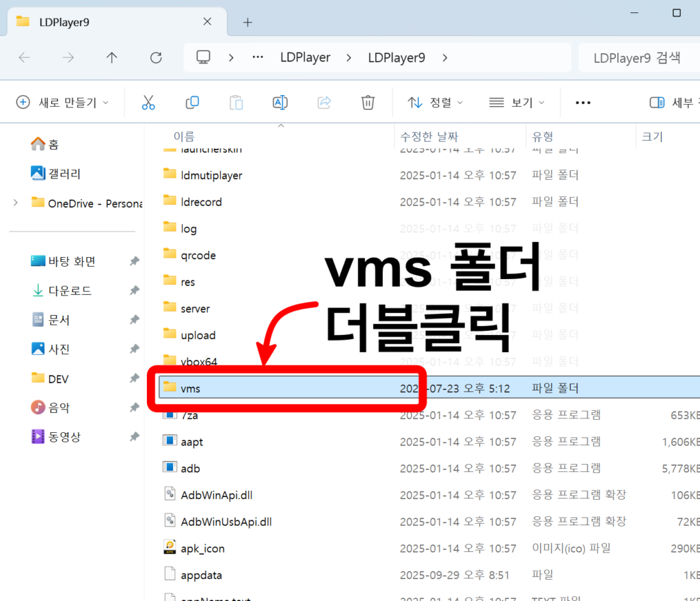Click the Copy icon in toolbar
700x601 pixels.
pos(192,103)
